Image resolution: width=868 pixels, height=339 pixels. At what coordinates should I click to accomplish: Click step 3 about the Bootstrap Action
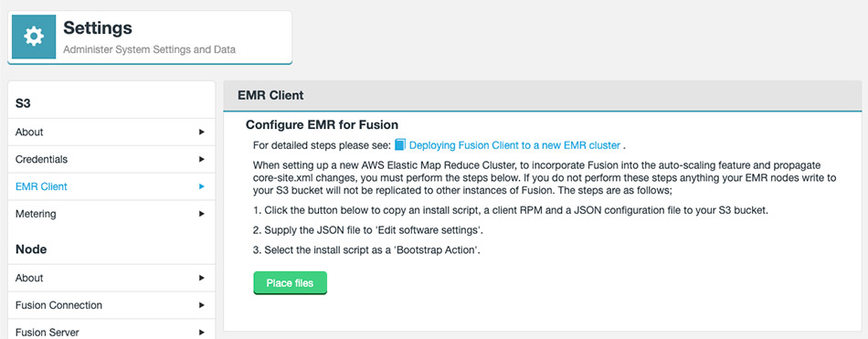click(366, 249)
